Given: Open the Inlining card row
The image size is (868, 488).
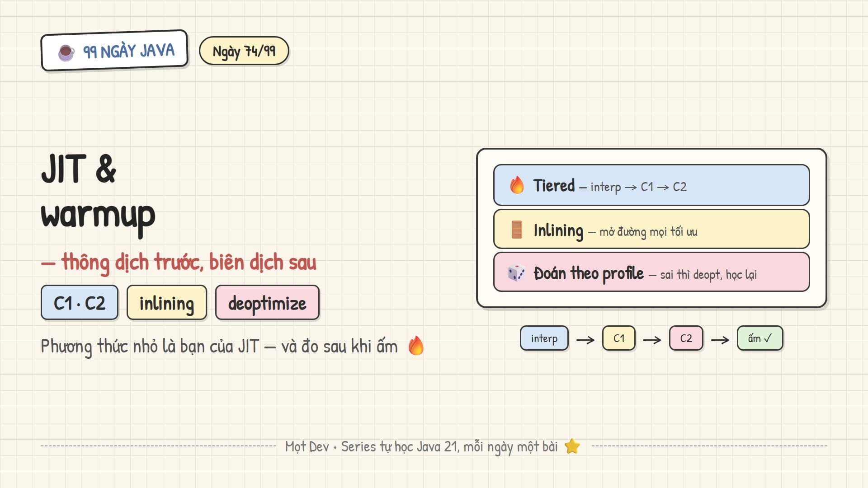Looking at the screenshot, I should pos(651,229).
